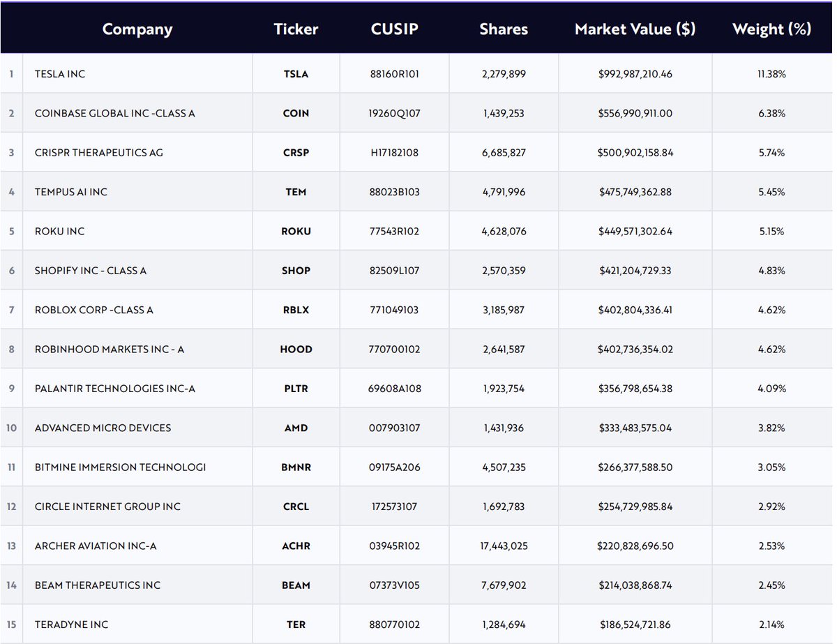Select Archer Aviation shares value 17,443,025
837x644 pixels.
coord(503,546)
